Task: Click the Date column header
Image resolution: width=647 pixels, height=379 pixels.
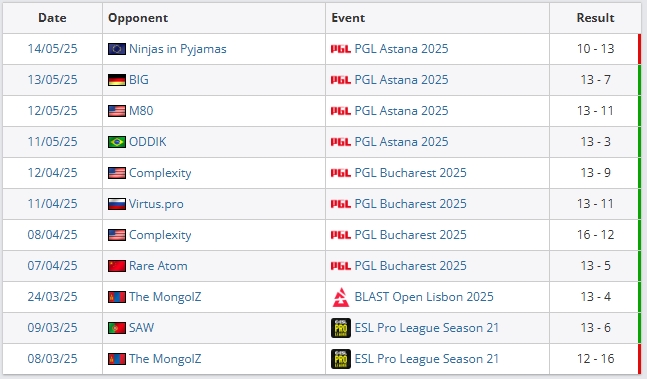Action: 52,18
